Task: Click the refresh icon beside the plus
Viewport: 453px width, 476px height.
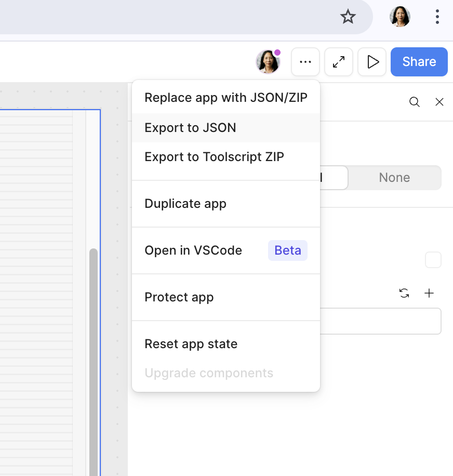Action: [x=404, y=294]
